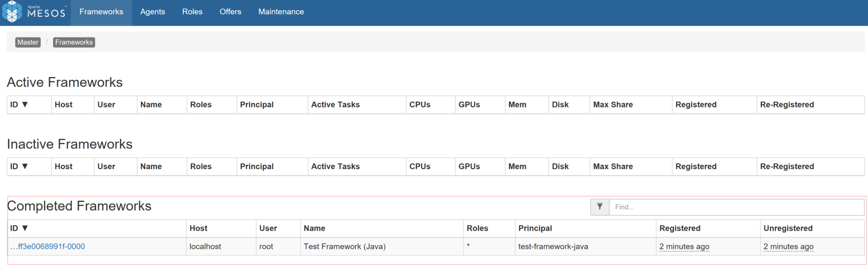The height and width of the screenshot is (273, 868).
Task: Open the Maintenance page
Action: click(x=281, y=12)
